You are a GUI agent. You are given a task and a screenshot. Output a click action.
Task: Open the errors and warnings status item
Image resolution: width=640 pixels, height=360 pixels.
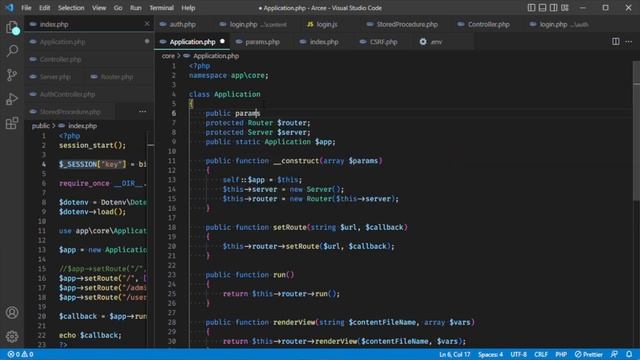tap(20, 354)
